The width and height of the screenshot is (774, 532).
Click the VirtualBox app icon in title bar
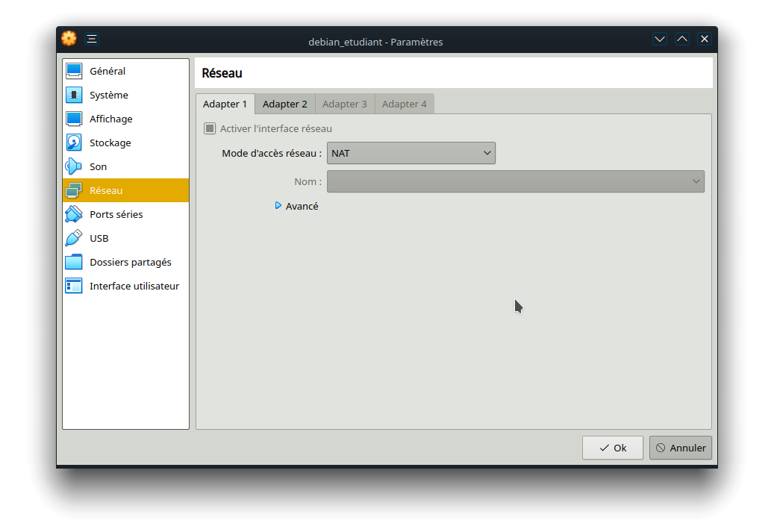[69, 39]
